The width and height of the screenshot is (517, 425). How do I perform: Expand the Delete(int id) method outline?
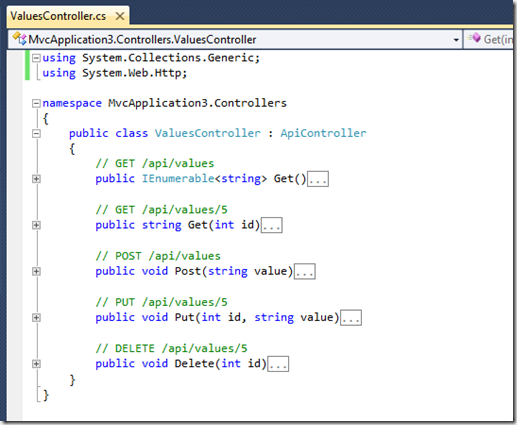(x=36, y=364)
